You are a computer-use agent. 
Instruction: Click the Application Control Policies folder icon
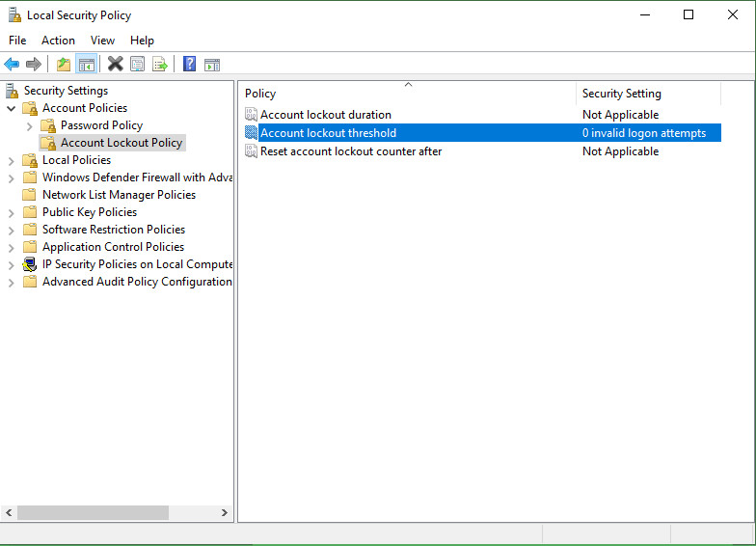pyautogui.click(x=30, y=247)
